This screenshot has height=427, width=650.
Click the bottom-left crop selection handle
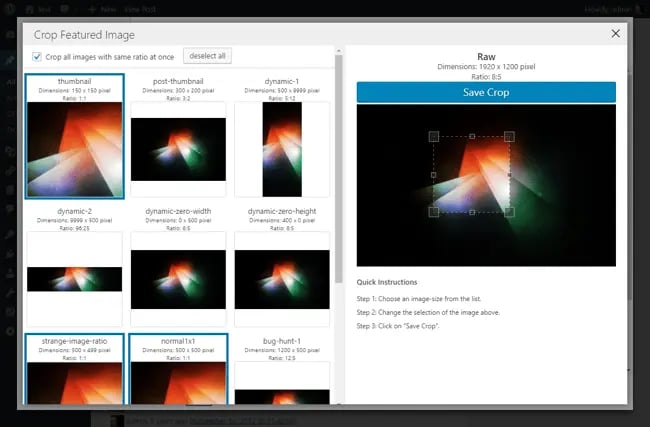point(433,212)
